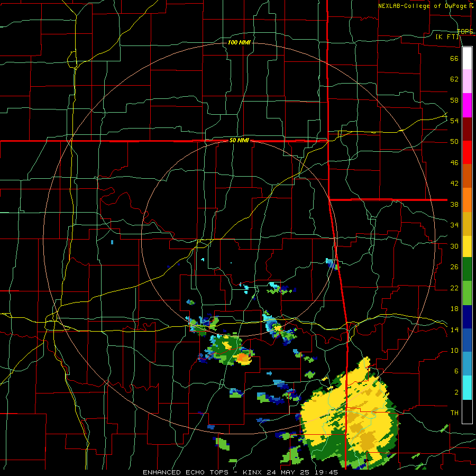Click the 10 legend value
Screen dimensions: 476x476
click(x=454, y=350)
